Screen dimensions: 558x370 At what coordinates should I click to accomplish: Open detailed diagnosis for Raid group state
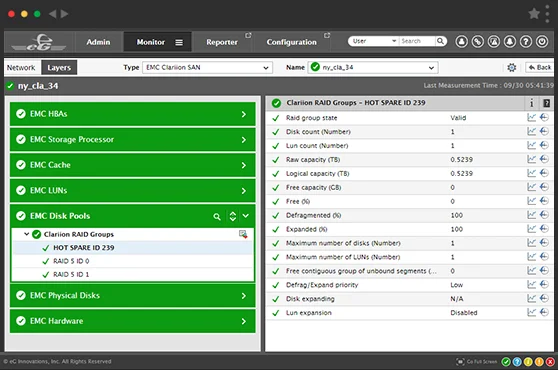click(x=544, y=117)
